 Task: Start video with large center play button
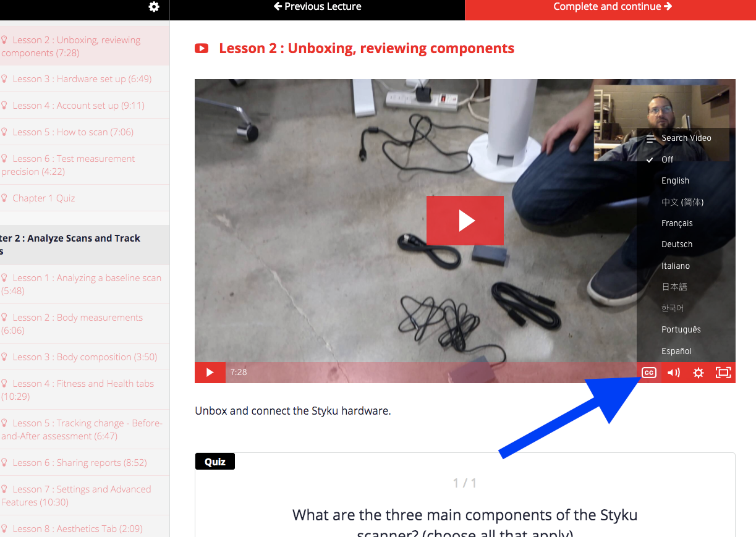point(465,221)
